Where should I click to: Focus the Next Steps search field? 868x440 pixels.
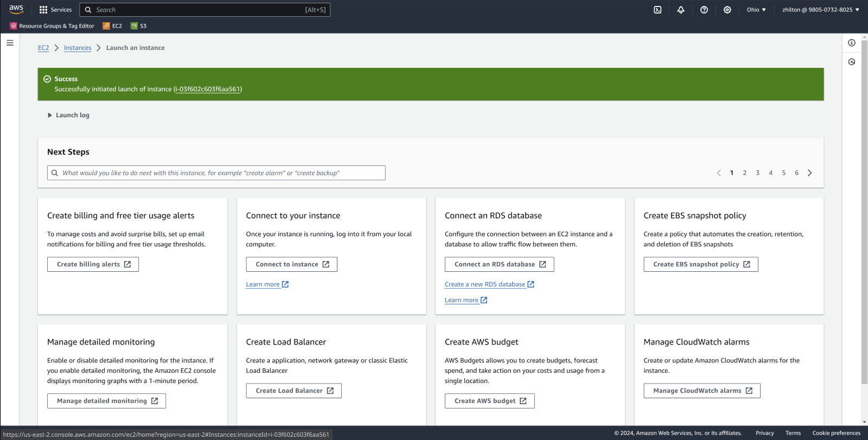click(216, 173)
